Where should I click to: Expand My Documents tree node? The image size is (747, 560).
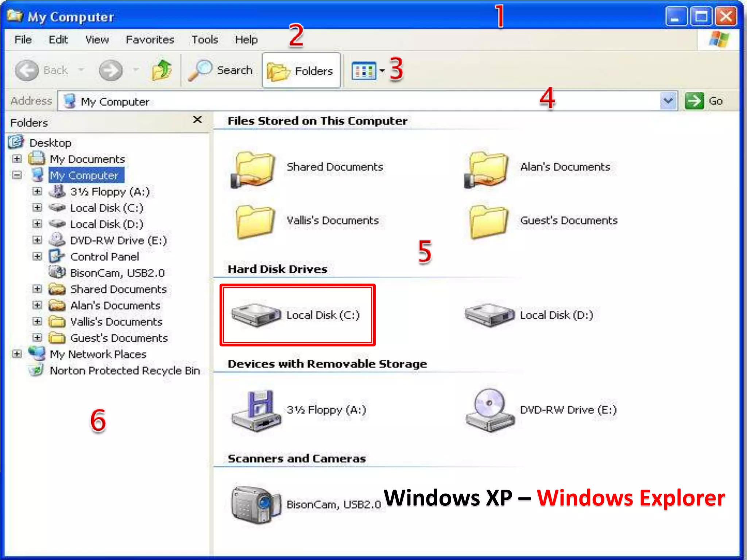click(17, 159)
